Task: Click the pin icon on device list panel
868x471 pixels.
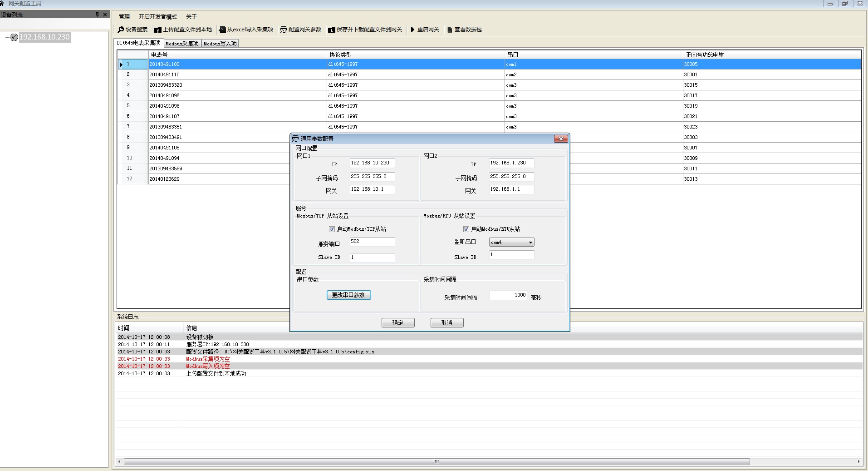Action: 97,15
